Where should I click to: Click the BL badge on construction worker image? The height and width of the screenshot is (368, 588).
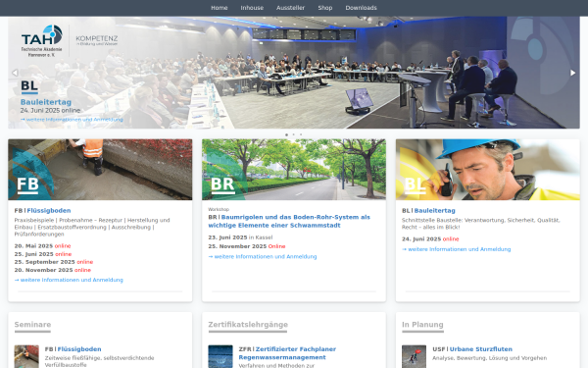tap(416, 185)
